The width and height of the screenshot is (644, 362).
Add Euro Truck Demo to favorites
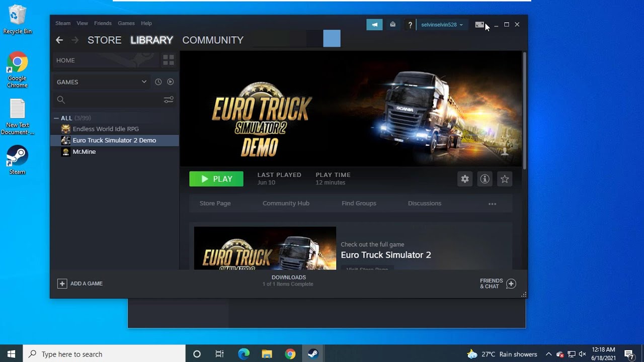tap(505, 179)
